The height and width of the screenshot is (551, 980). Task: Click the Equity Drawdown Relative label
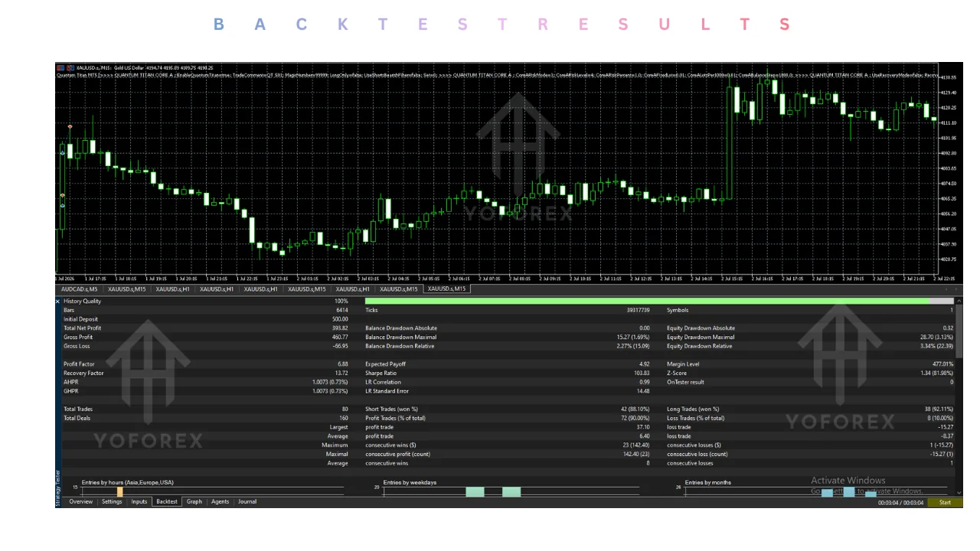point(699,346)
